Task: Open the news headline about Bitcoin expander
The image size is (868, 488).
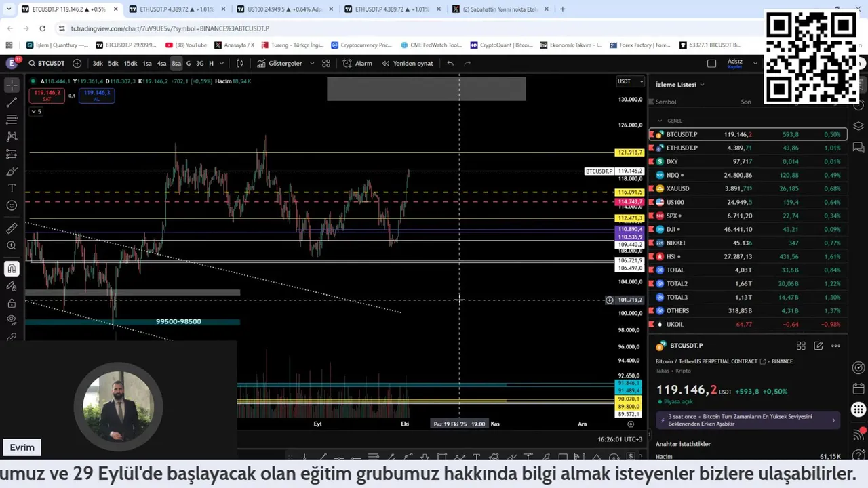Action: [833, 420]
